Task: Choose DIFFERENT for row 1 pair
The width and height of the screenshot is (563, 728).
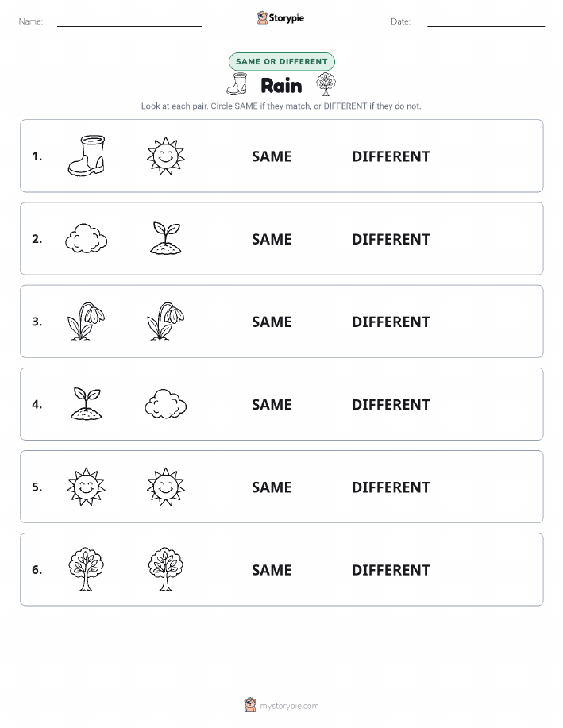Action: click(x=391, y=156)
